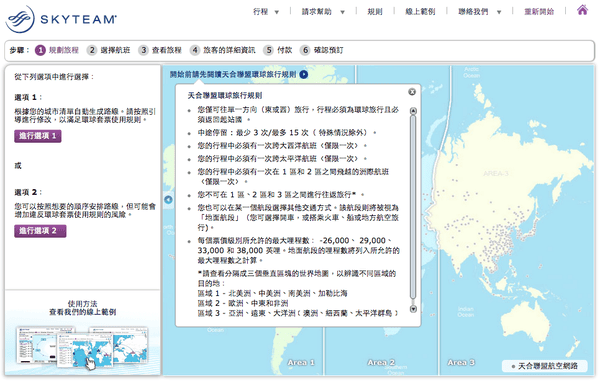Screen dimensions: 600x381
Task: Click the 查看我們的線上範例 link
Action: (83, 312)
